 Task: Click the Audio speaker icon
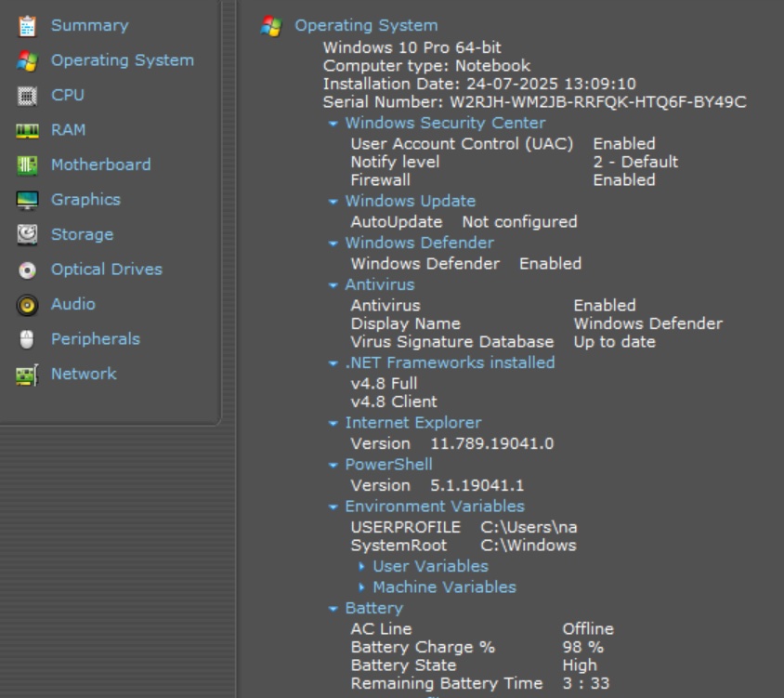(x=27, y=305)
